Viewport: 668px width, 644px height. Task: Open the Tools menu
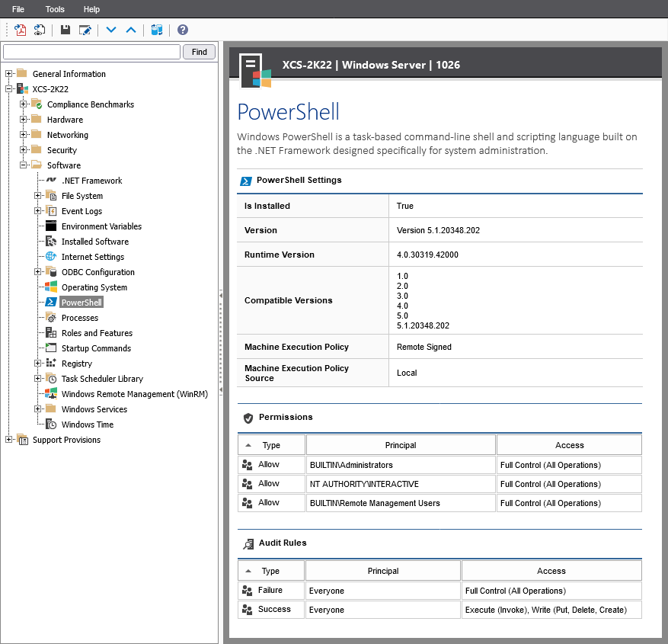click(55, 9)
